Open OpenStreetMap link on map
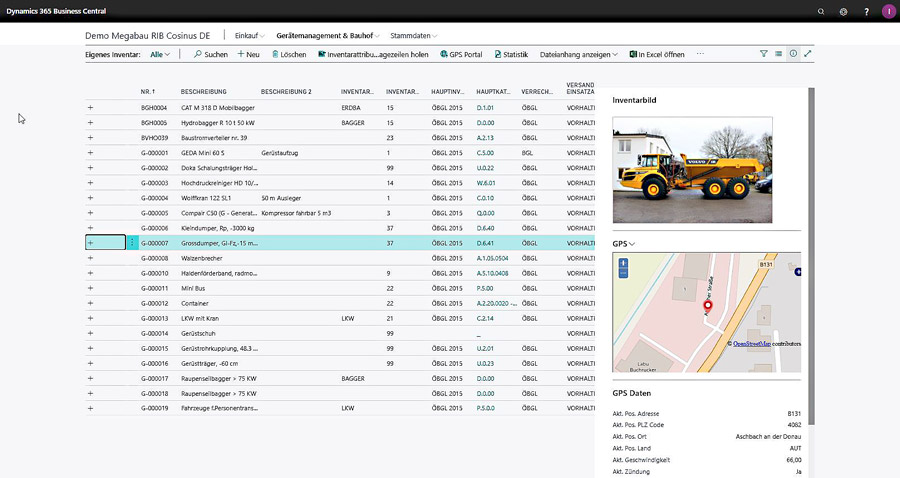Image resolution: width=900 pixels, height=478 pixels. tap(752, 344)
